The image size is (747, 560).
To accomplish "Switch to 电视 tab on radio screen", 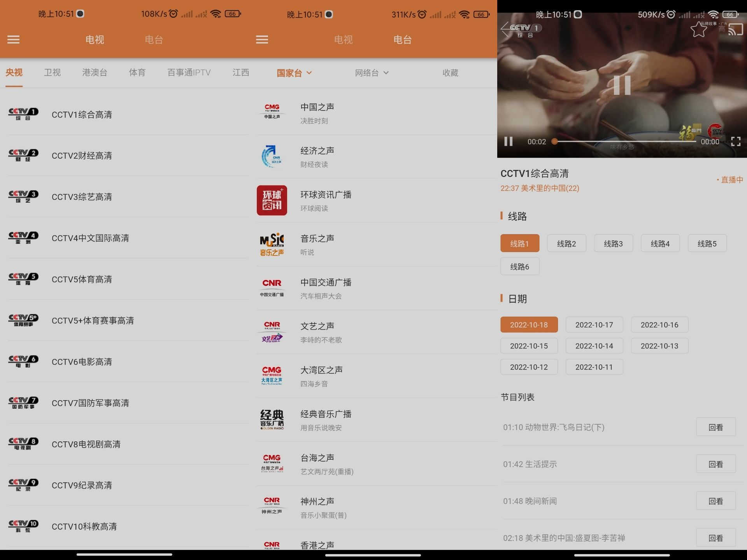I will coord(343,40).
